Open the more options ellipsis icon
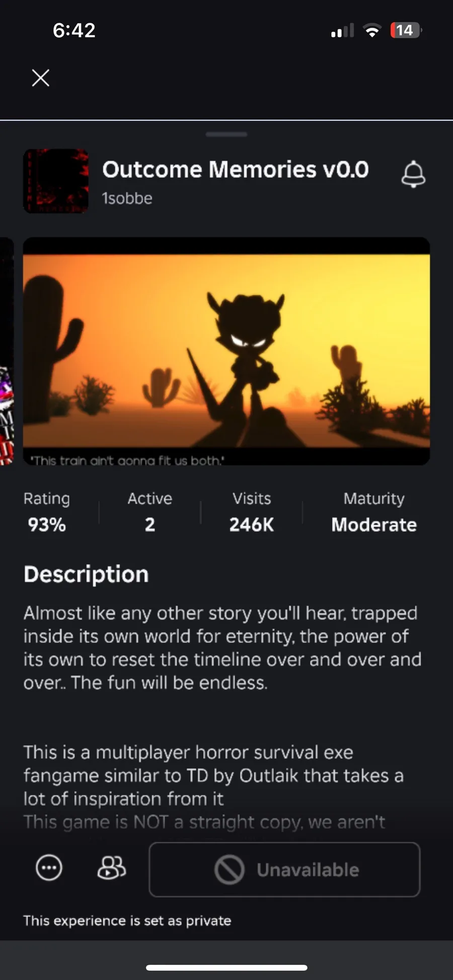The image size is (453, 980). [49, 868]
